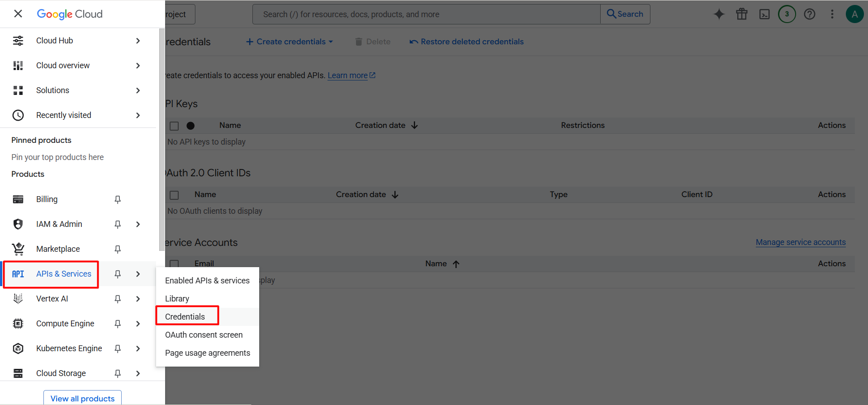Pin APIs & Services product
Screen dimensions: 868x405
pyautogui.click(x=118, y=274)
